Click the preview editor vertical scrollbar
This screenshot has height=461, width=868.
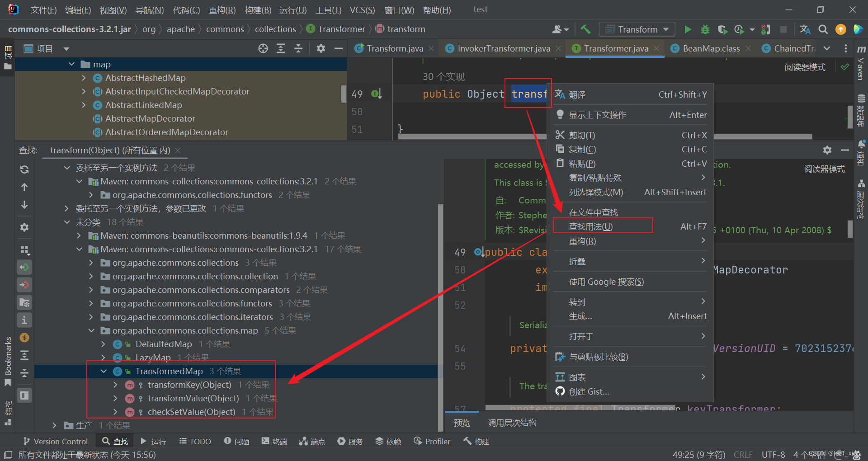(850, 230)
